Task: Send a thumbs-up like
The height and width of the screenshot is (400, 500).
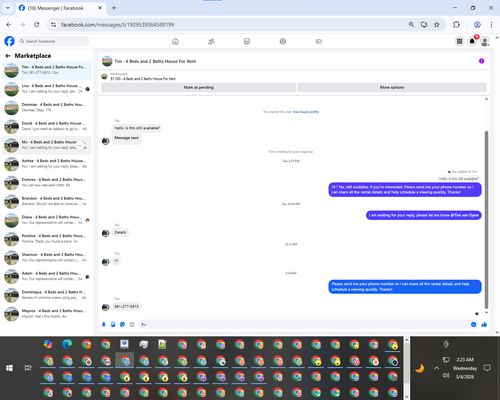Action: coord(484,324)
